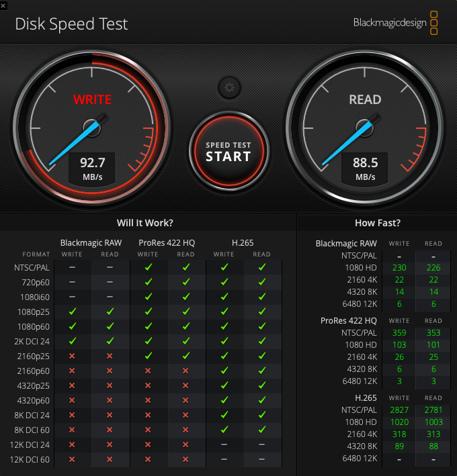Viewport: 457px width, 476px height.
Task: Click H.265 column header in Will It Work
Action: click(242, 242)
